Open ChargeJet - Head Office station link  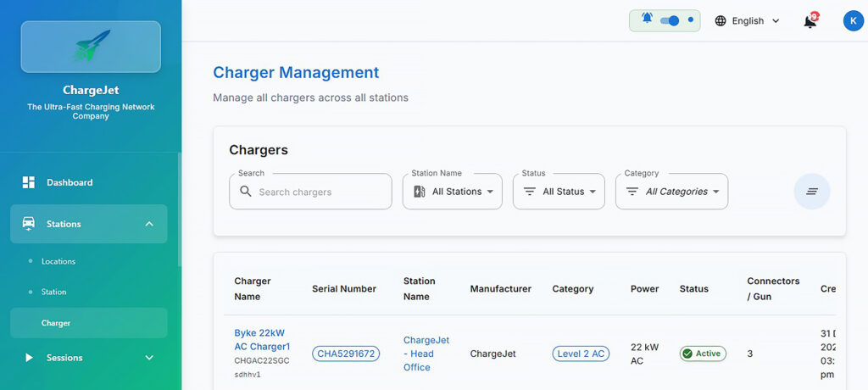click(426, 354)
